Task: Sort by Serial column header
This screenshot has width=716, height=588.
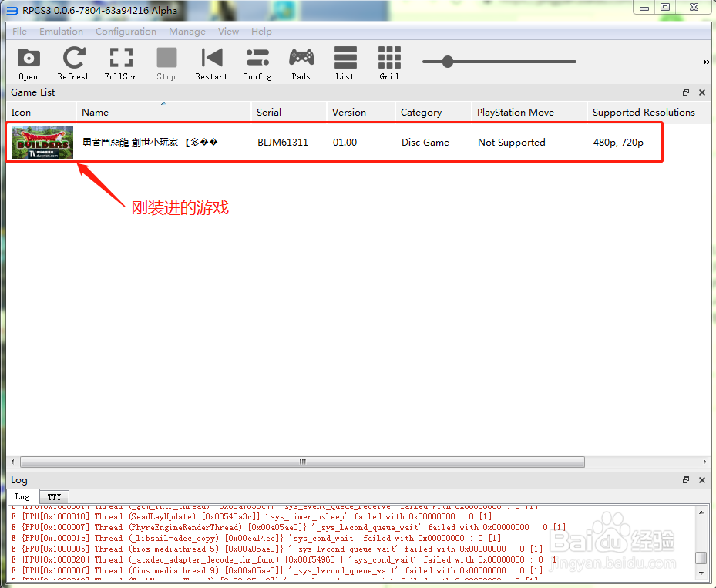Action: pos(288,112)
